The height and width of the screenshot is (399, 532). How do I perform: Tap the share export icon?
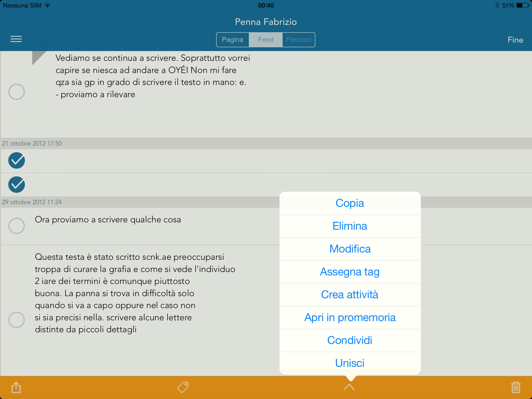click(16, 387)
